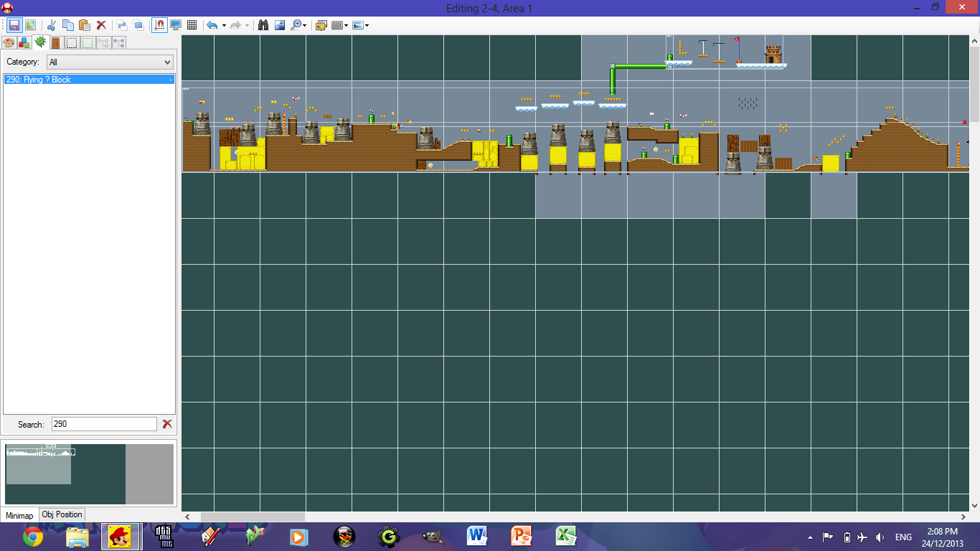Click the horizontal scrollbar thumb
The height and width of the screenshot is (551, 980).
[253, 517]
